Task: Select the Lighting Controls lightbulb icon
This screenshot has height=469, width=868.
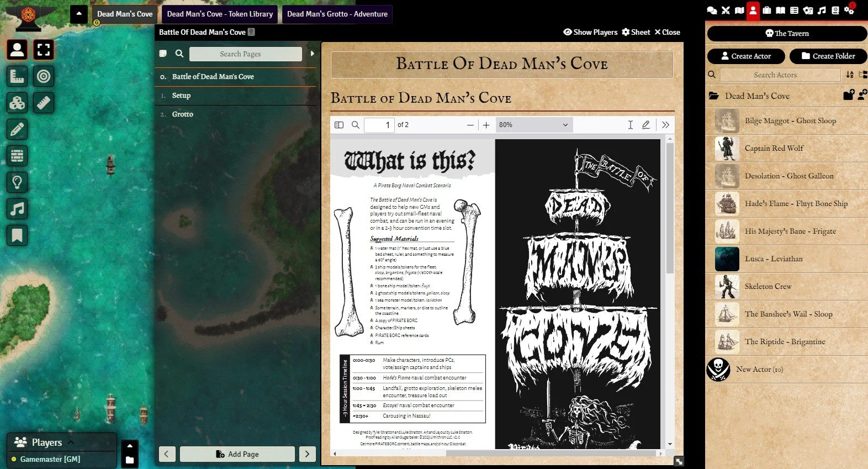Action: tap(17, 182)
